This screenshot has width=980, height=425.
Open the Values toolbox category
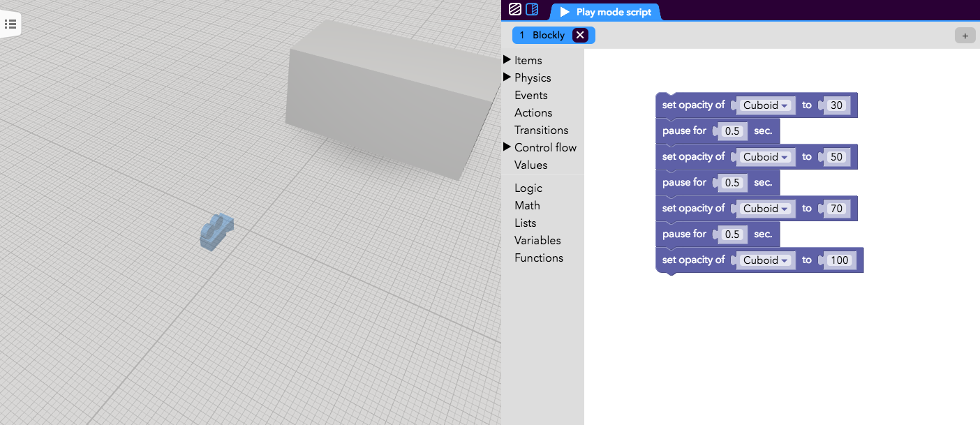point(531,165)
